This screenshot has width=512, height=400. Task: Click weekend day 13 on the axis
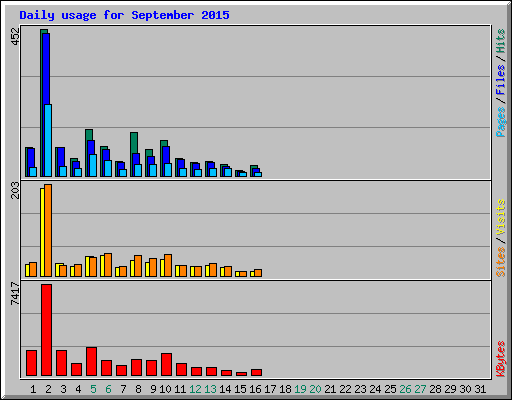coord(210,389)
